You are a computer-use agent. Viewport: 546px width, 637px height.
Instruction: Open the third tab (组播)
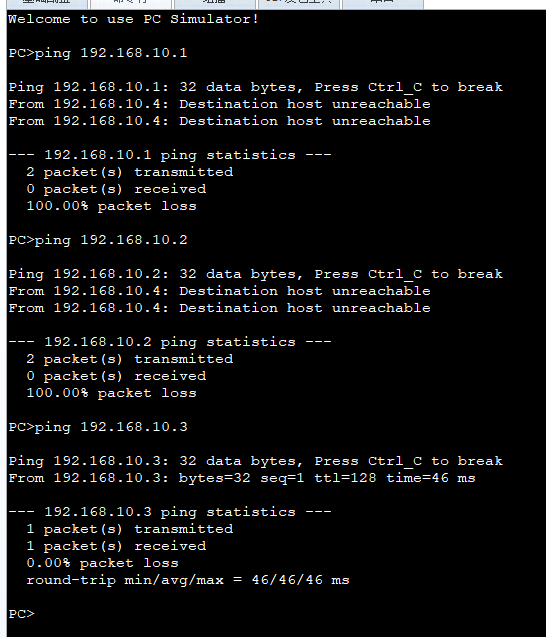tap(215, 3)
